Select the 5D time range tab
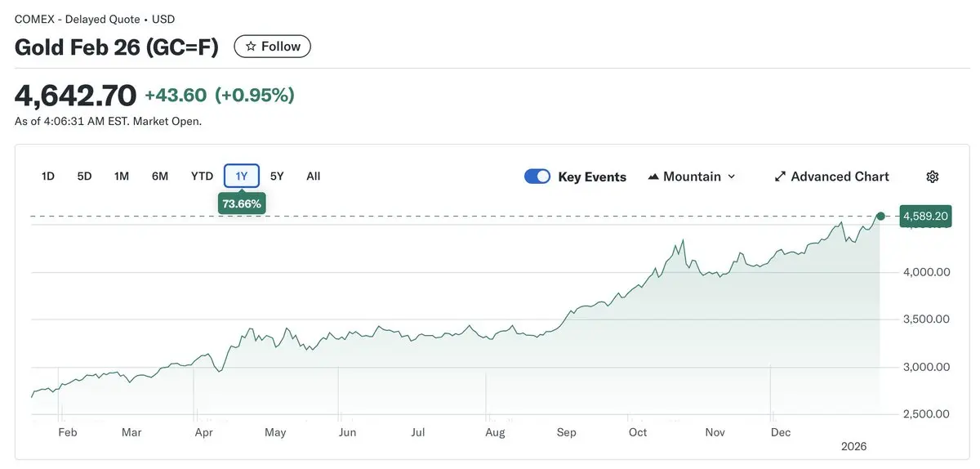Screen dimensions: 980x469 point(84,176)
